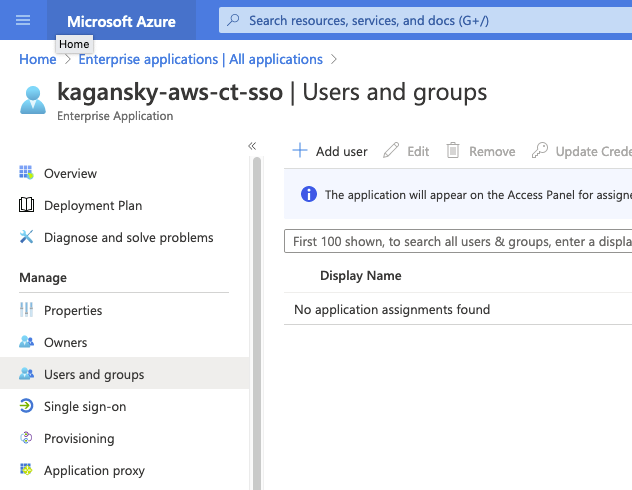Click Update Credentials toolbar button
This screenshot has height=490, width=632.
coord(582,151)
